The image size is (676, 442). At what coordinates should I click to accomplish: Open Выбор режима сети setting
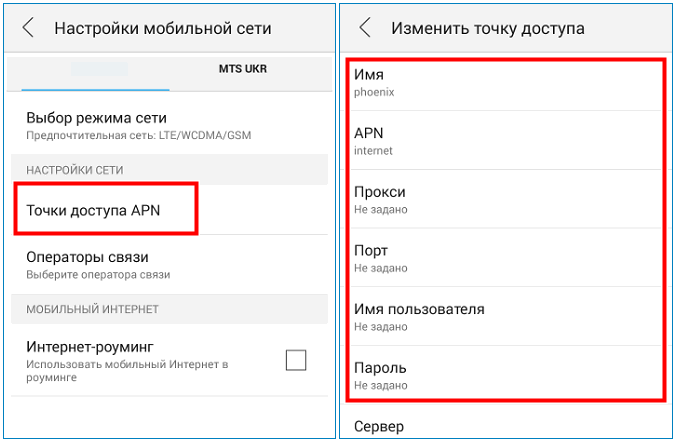coord(169,126)
